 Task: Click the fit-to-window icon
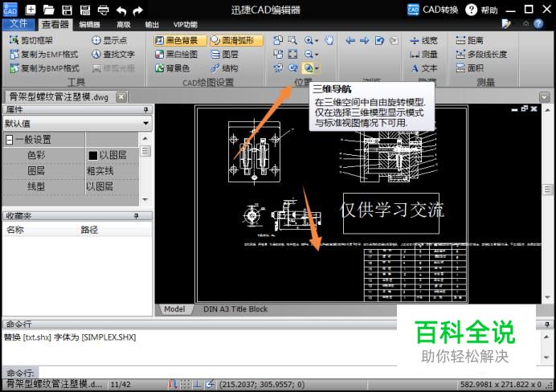coord(292,55)
